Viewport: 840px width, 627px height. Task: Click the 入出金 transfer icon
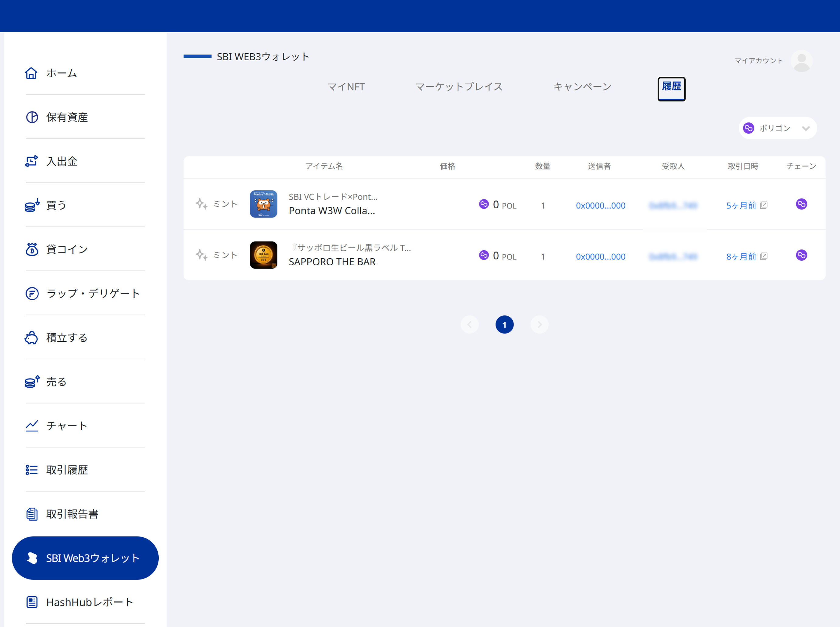[x=31, y=161]
